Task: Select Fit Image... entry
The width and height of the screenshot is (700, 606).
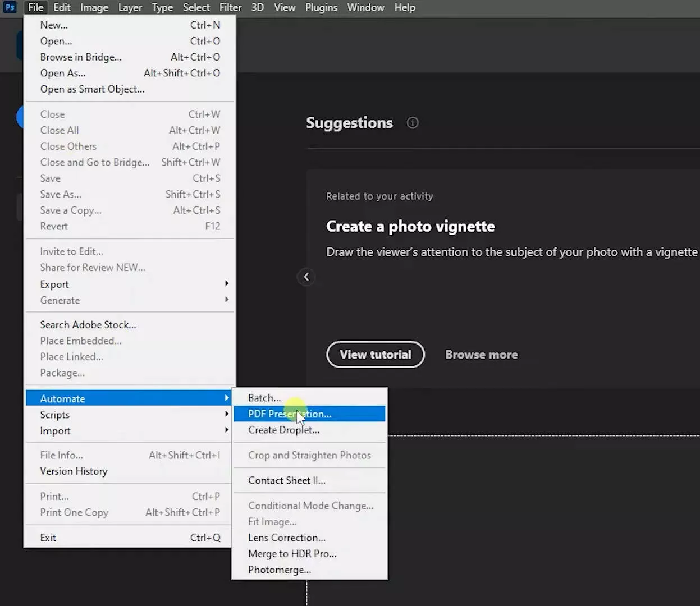Action: click(309, 522)
